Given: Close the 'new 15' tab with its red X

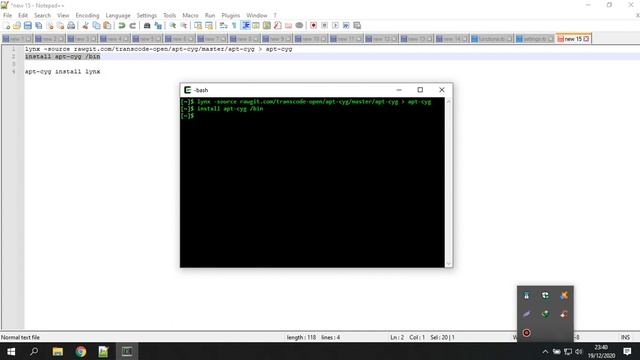Looking at the screenshot, I should [x=586, y=39].
